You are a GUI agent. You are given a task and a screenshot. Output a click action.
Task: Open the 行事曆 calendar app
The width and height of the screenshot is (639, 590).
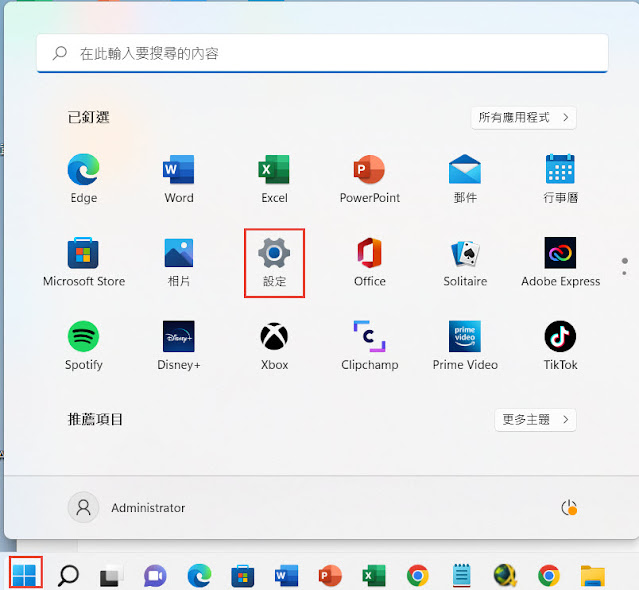click(x=560, y=178)
